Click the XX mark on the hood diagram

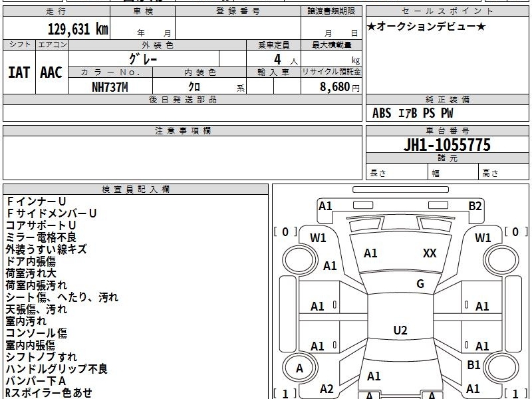tap(430, 253)
